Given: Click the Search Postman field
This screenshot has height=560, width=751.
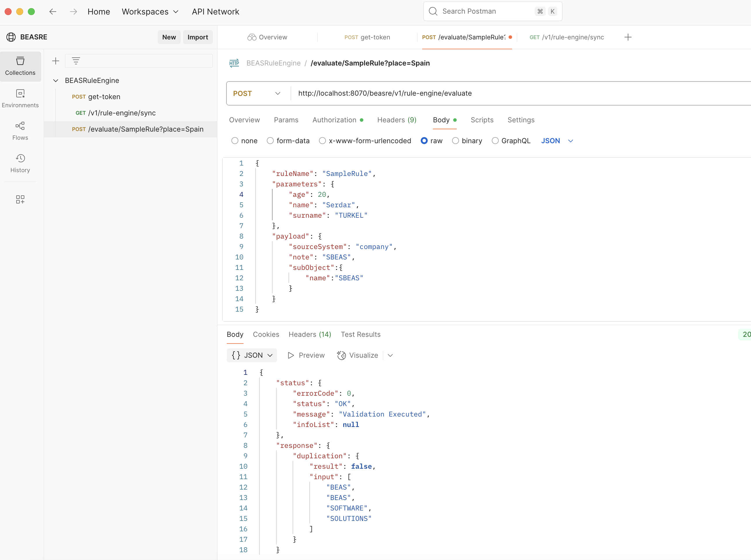Looking at the screenshot, I should click(x=493, y=11).
